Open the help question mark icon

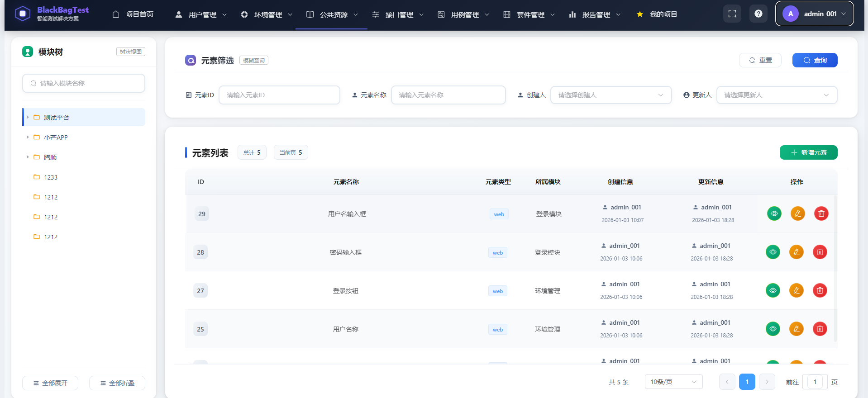tap(758, 14)
